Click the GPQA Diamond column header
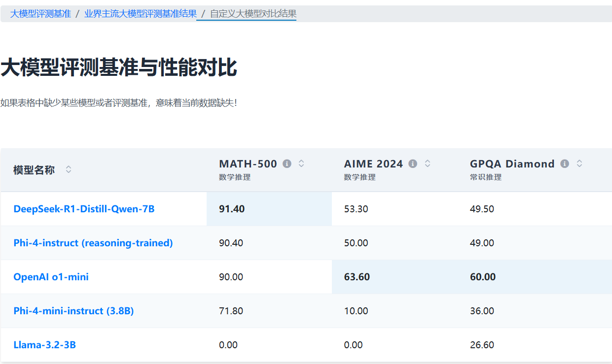This screenshot has height=364, width=612. pos(535,170)
